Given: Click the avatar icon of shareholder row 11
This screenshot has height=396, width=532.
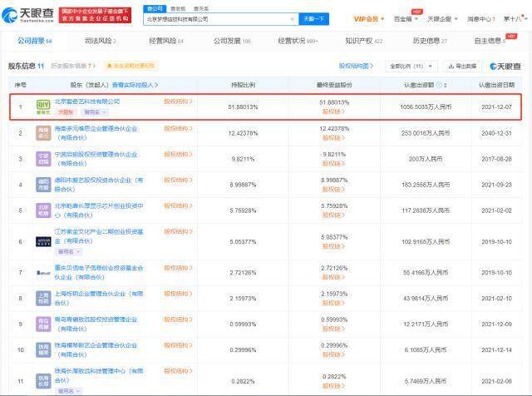Looking at the screenshot, I should (43, 381).
